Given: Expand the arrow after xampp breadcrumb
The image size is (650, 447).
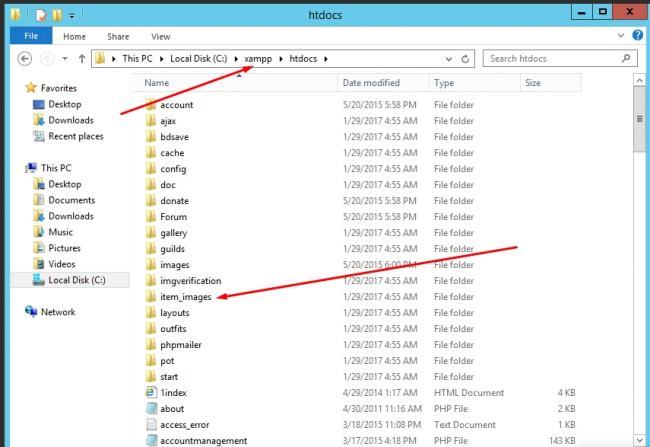Looking at the screenshot, I should (281, 59).
